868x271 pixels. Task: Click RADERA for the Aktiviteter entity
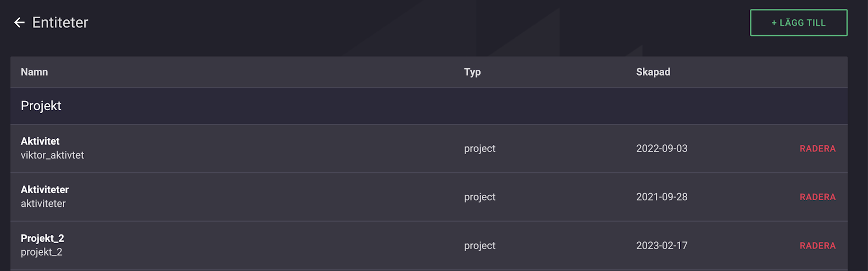tap(817, 197)
